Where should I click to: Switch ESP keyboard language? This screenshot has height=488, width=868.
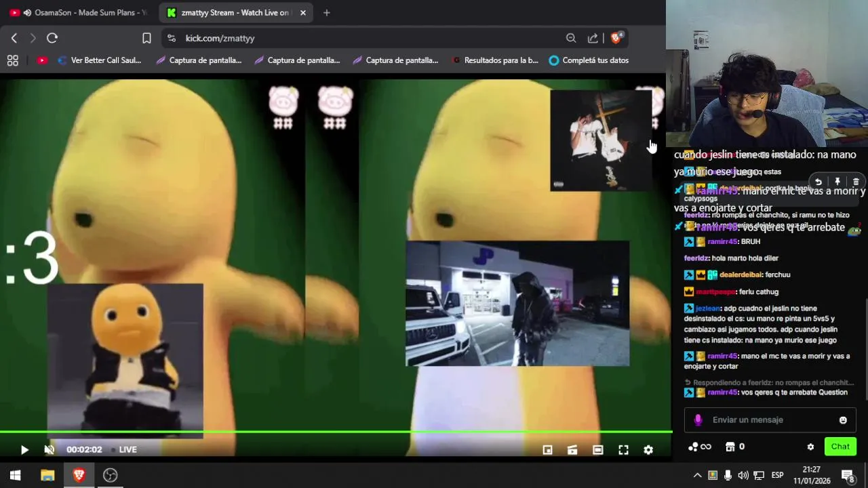click(x=778, y=475)
